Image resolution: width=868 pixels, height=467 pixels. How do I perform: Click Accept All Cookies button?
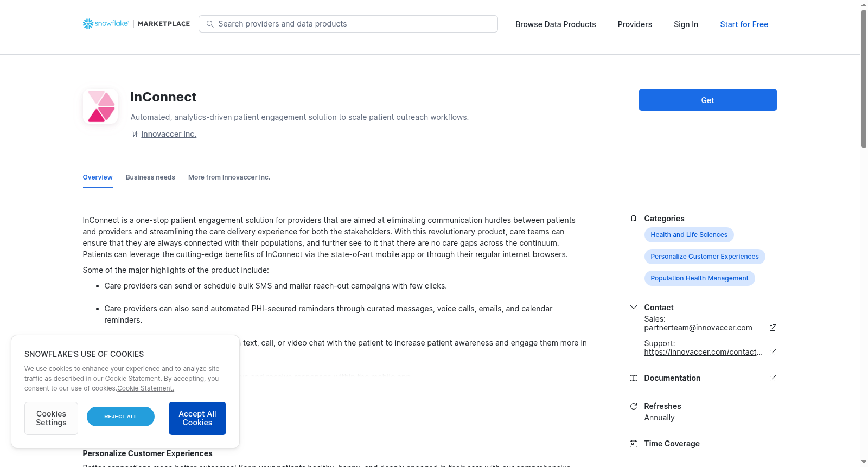click(197, 418)
